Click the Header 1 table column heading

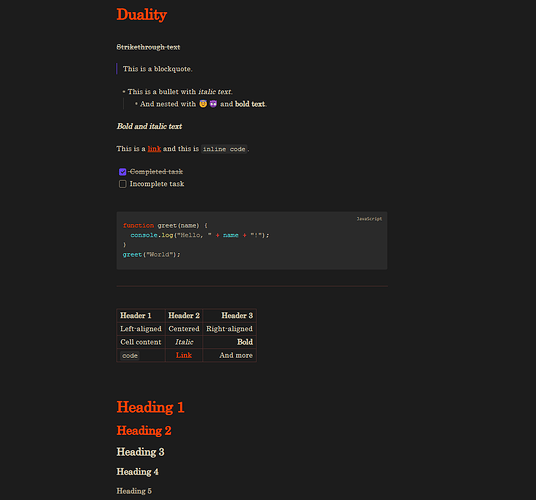pyautogui.click(x=136, y=315)
